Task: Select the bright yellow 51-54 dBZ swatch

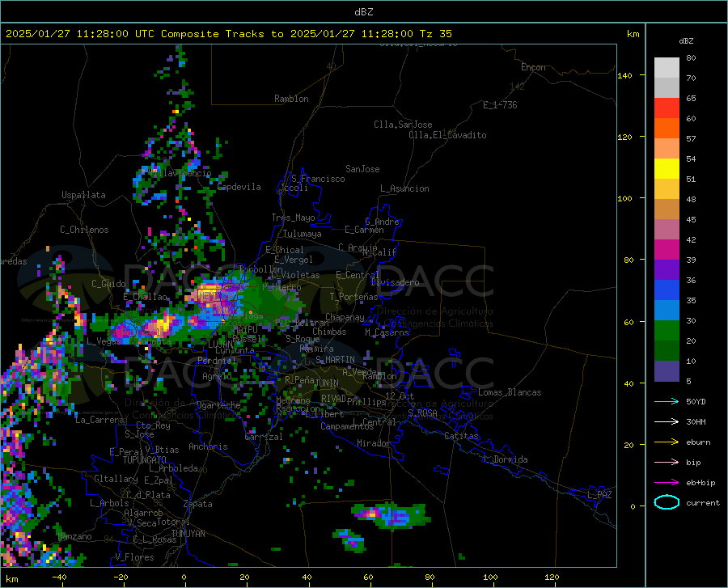Action: tap(667, 169)
